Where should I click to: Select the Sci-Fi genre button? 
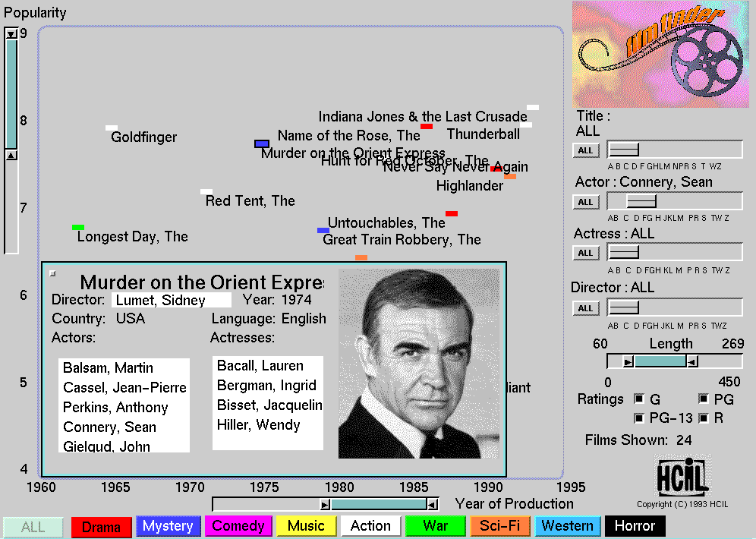click(500, 526)
